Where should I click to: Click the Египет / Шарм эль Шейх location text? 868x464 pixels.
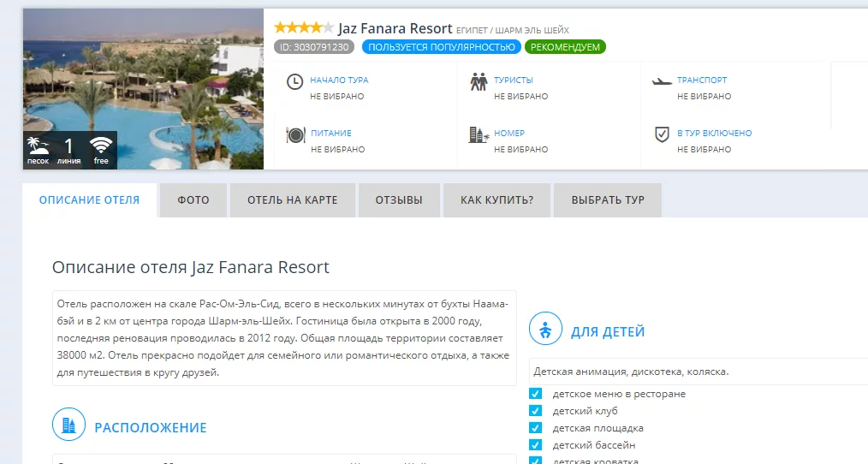pos(513,30)
